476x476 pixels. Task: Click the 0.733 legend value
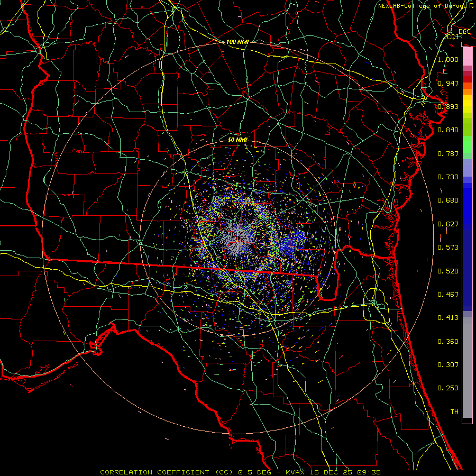coord(448,177)
